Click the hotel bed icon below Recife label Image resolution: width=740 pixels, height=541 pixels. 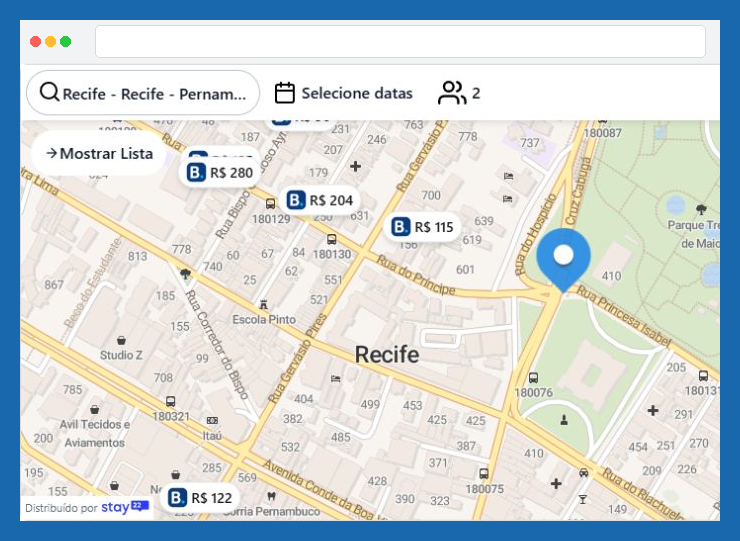[x=336, y=379]
